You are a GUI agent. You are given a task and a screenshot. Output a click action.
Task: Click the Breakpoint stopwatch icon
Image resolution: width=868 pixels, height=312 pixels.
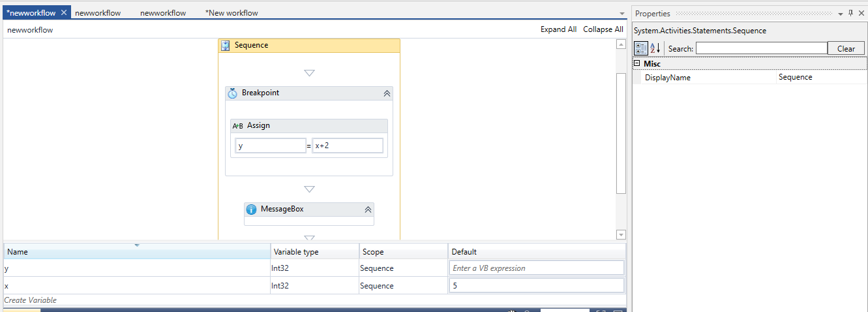tap(233, 93)
